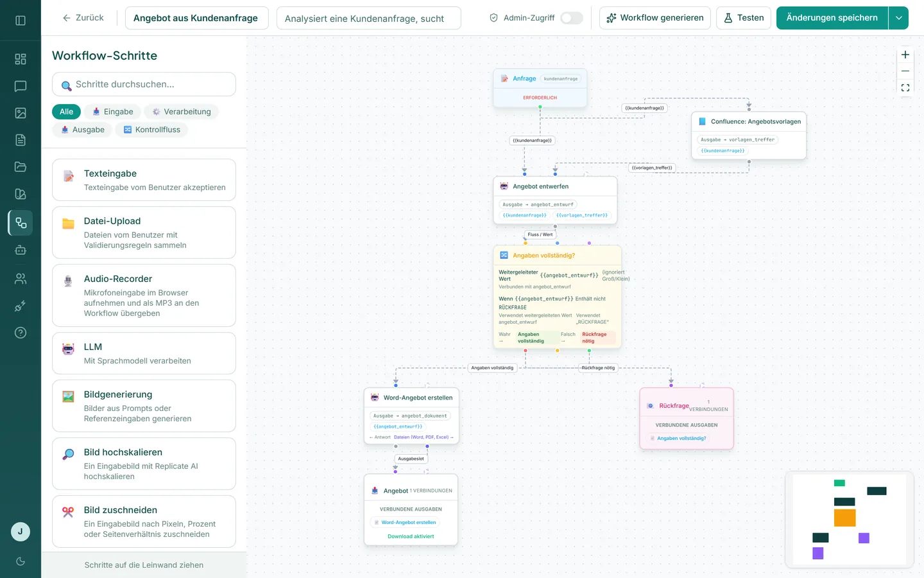Select the LLM step card

[x=144, y=353]
